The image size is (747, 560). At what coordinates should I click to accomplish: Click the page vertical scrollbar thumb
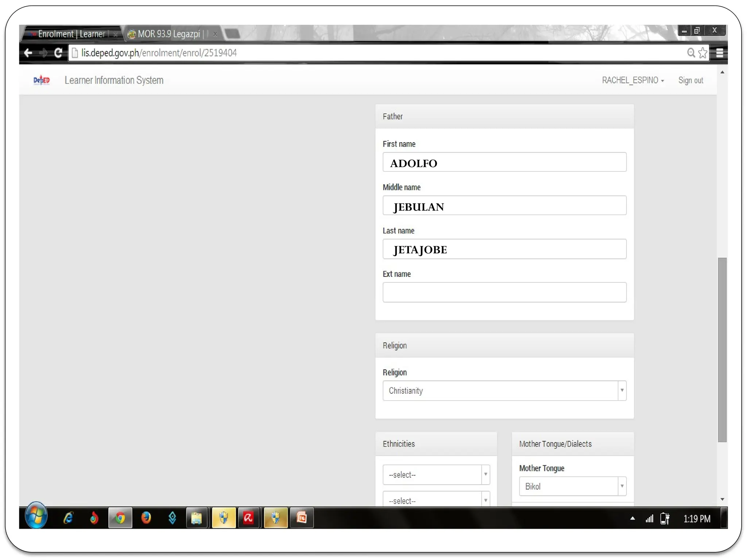(722, 349)
